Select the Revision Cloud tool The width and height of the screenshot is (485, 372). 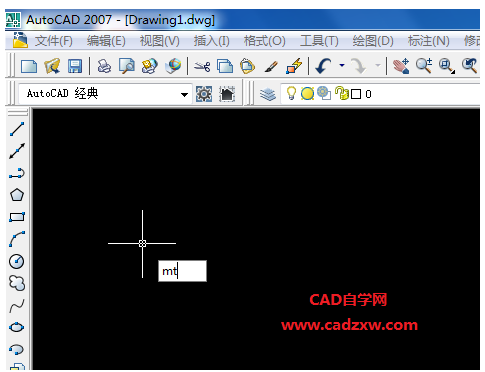(17, 283)
